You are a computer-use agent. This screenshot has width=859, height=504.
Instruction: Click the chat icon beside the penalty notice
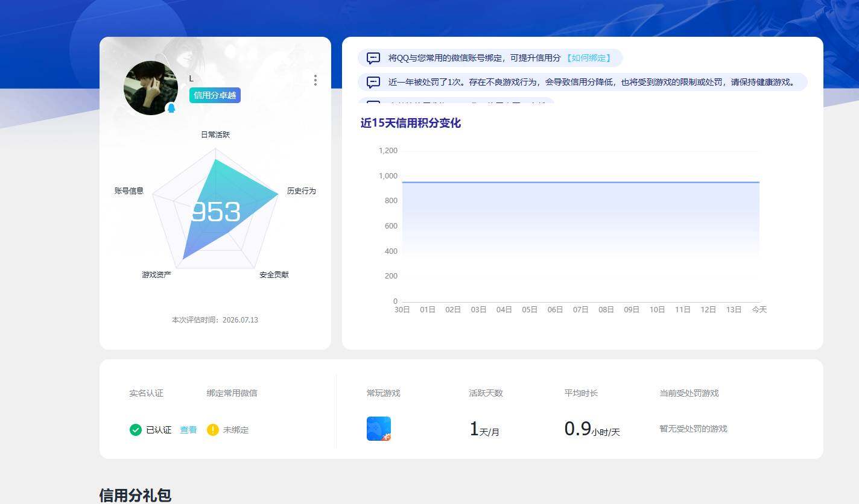[x=373, y=82]
